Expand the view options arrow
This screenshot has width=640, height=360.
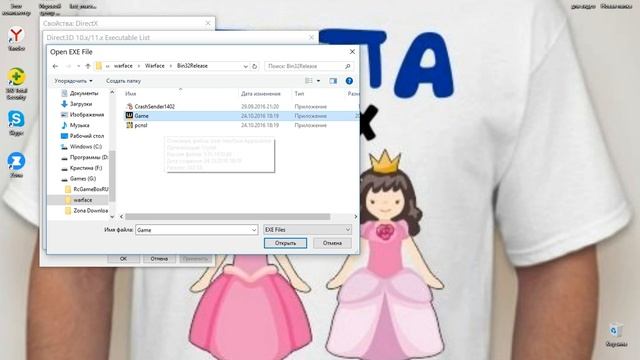[x=318, y=81]
